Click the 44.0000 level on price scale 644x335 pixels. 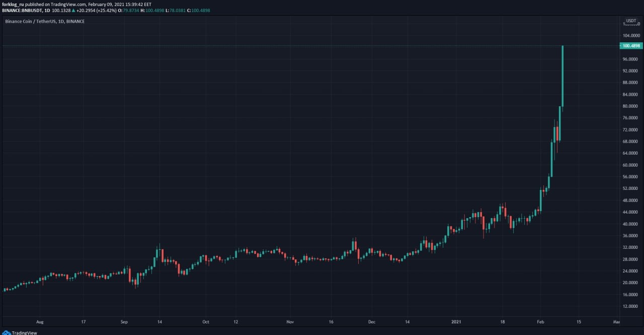[x=631, y=212]
